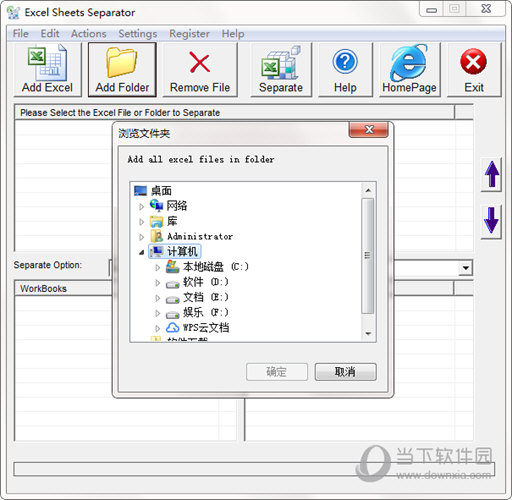Select the 桌面 desktop icon in tree
Image resolution: width=512 pixels, height=500 pixels.
click(140, 191)
